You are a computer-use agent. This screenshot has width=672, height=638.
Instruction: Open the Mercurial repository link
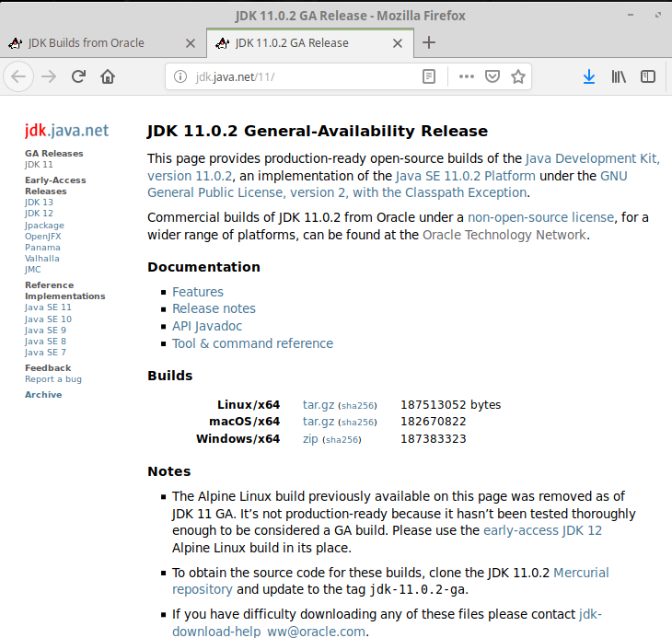[x=581, y=573]
